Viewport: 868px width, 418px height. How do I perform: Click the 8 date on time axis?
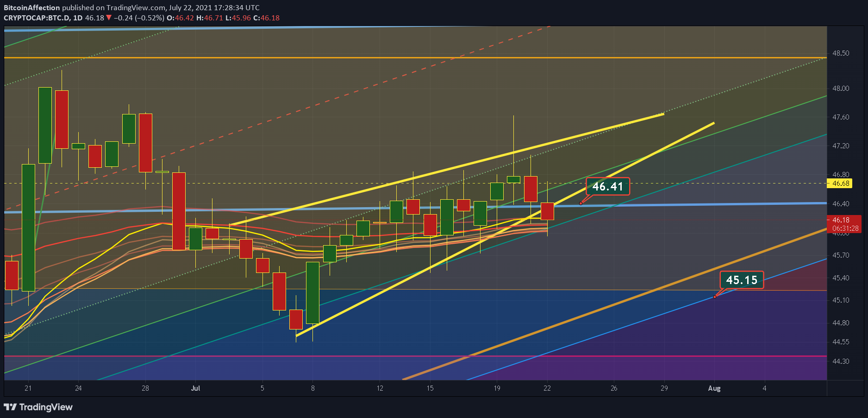[313, 388]
